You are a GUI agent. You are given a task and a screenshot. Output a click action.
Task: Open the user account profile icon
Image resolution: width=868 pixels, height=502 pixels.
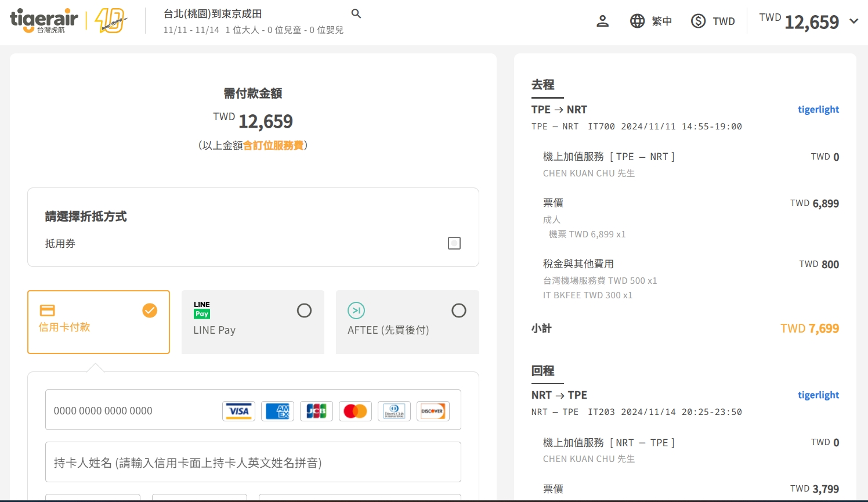click(602, 21)
